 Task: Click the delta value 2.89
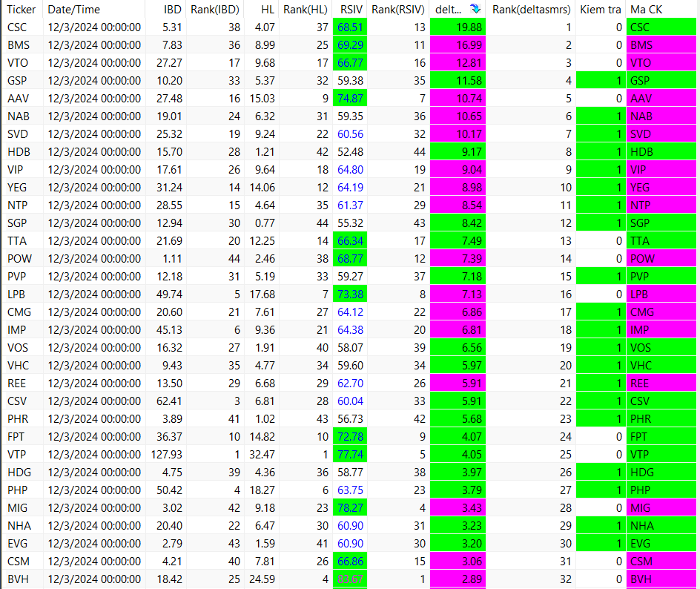tap(458, 579)
